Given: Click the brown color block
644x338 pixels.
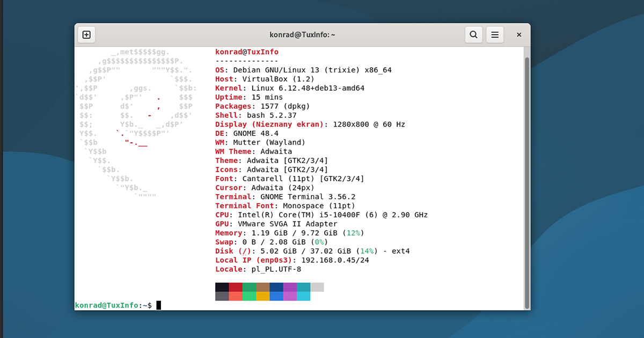Looking at the screenshot, I should click(x=263, y=287).
